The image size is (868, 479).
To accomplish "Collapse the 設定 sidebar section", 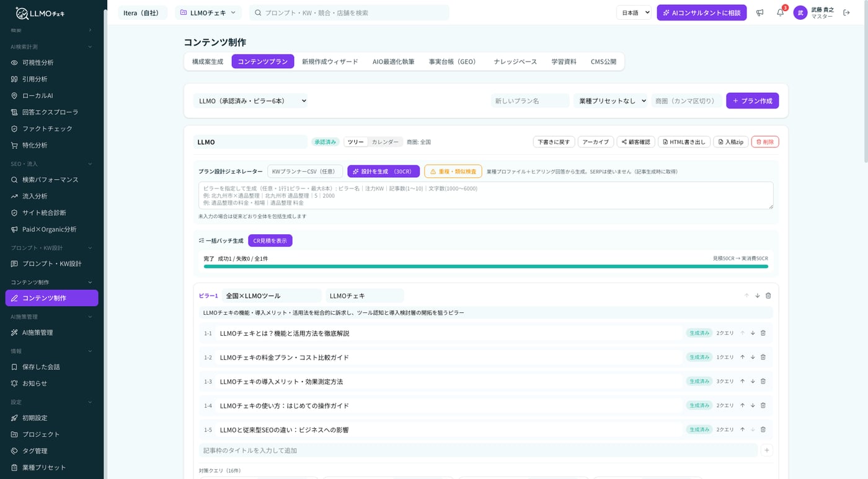I will (51, 402).
